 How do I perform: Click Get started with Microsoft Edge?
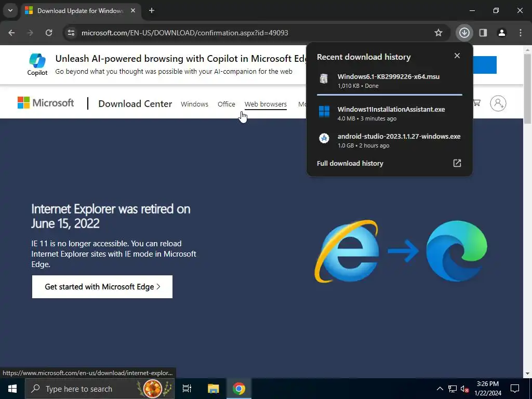pyautogui.click(x=102, y=287)
